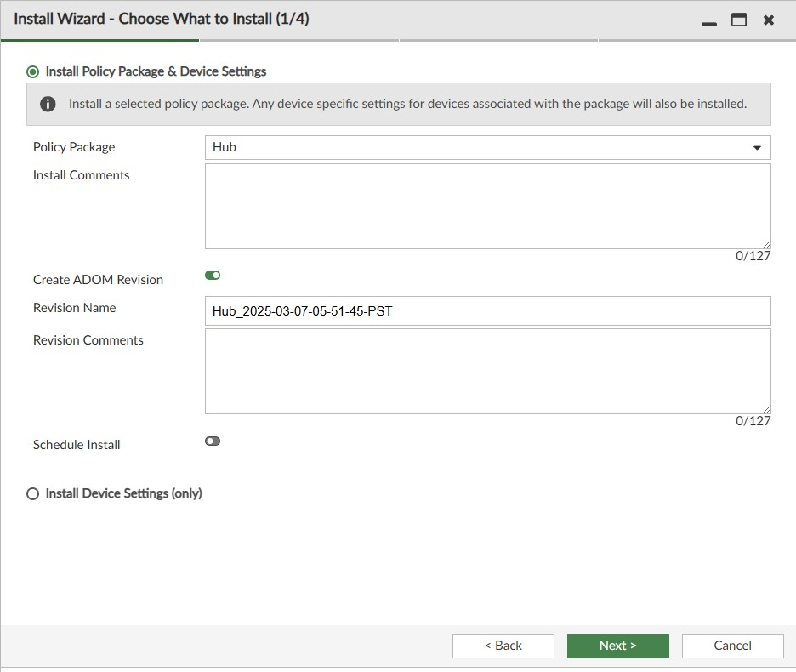This screenshot has height=672, width=796.
Task: Minimize the Install Wizard window
Action: tap(709, 20)
